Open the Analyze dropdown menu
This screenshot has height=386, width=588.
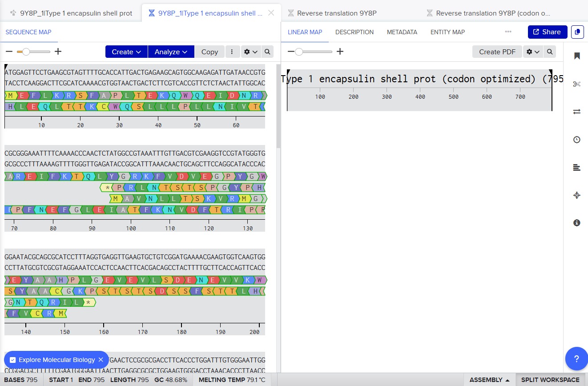[x=171, y=52]
